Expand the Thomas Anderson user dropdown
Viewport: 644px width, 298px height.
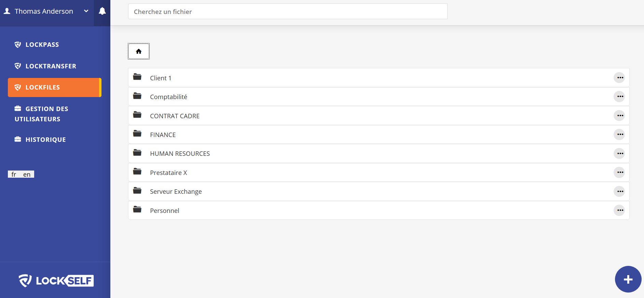[x=86, y=11]
